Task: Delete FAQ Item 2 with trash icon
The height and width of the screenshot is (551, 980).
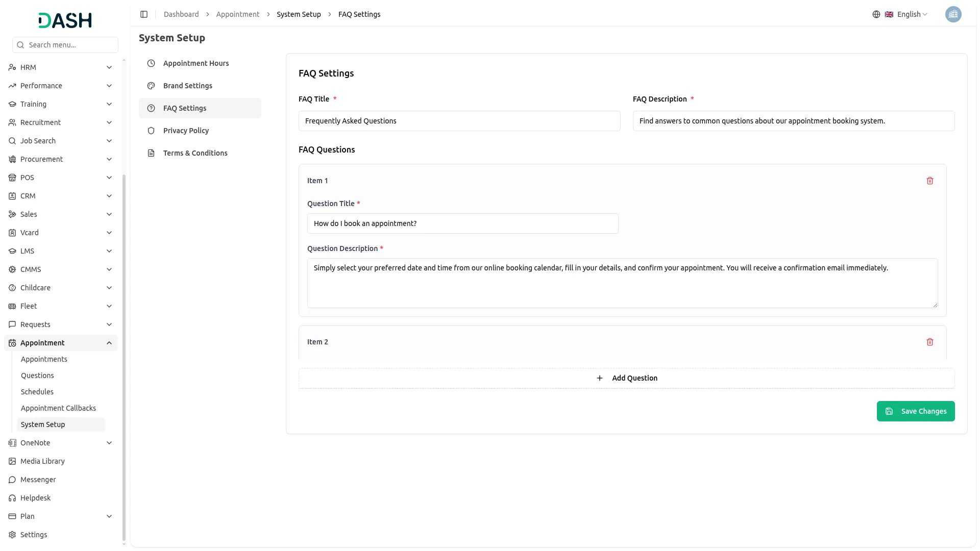Action: point(929,342)
